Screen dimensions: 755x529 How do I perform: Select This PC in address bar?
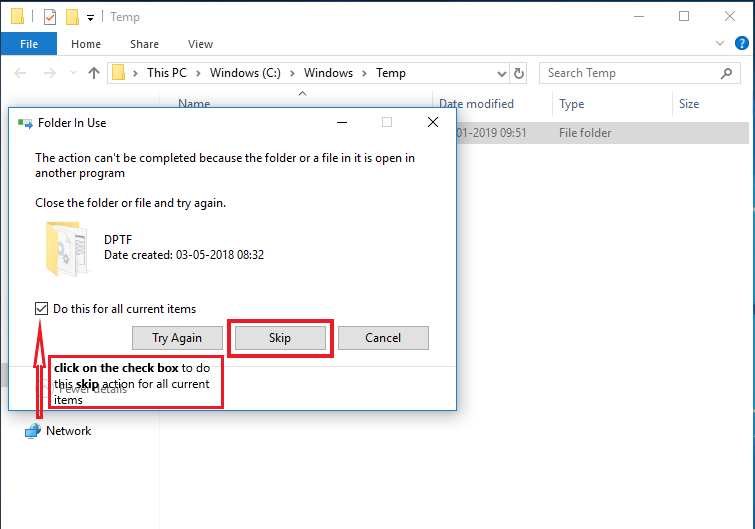pos(167,73)
